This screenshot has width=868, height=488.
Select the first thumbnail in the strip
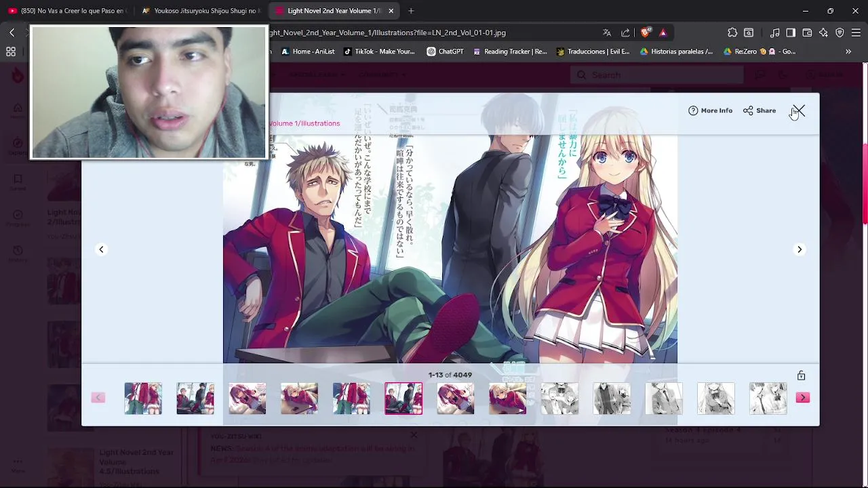coord(143,399)
